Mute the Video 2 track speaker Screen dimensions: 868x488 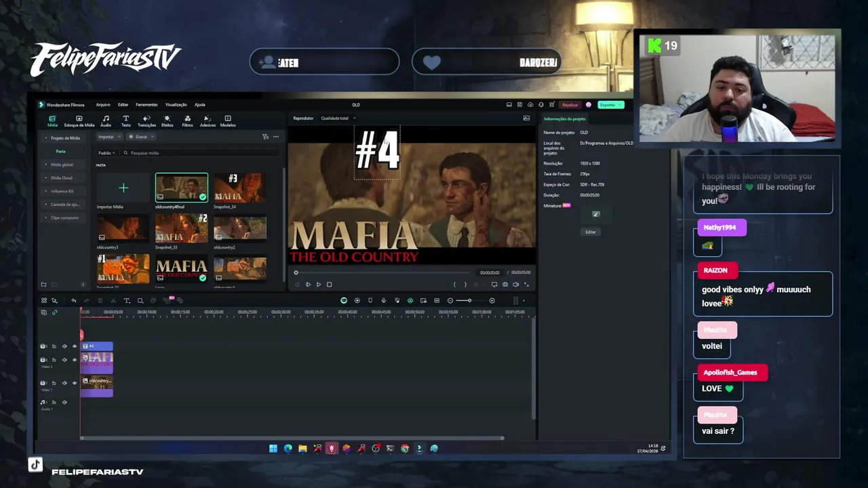tap(64, 360)
